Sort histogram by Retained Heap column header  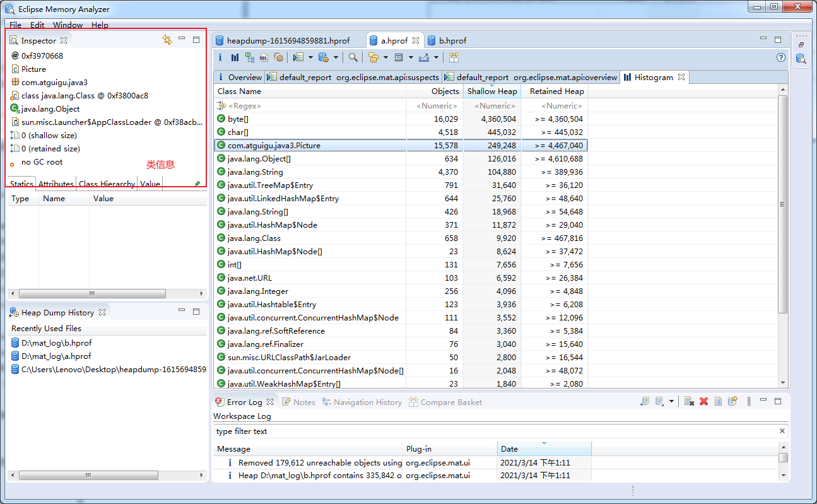pos(555,91)
